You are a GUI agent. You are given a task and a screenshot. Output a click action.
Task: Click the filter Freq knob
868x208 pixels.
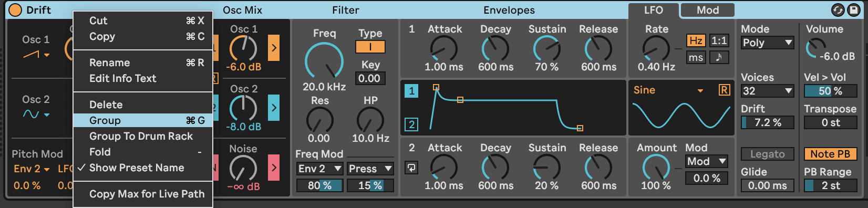pos(324,61)
